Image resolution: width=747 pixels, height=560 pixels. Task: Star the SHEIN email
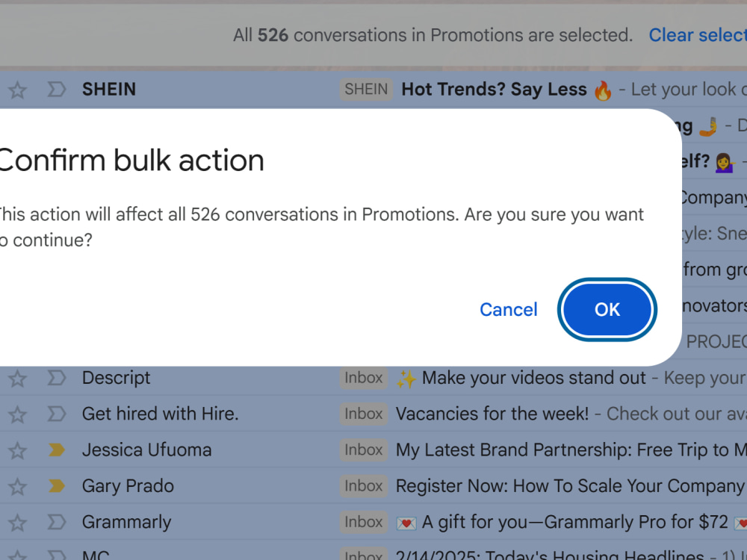[x=18, y=90]
